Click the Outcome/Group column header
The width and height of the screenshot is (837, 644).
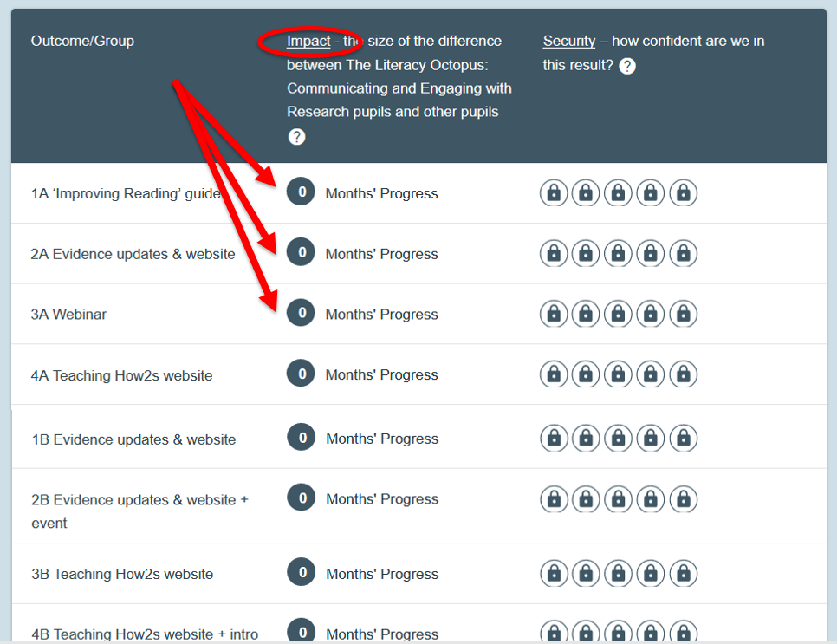(82, 41)
